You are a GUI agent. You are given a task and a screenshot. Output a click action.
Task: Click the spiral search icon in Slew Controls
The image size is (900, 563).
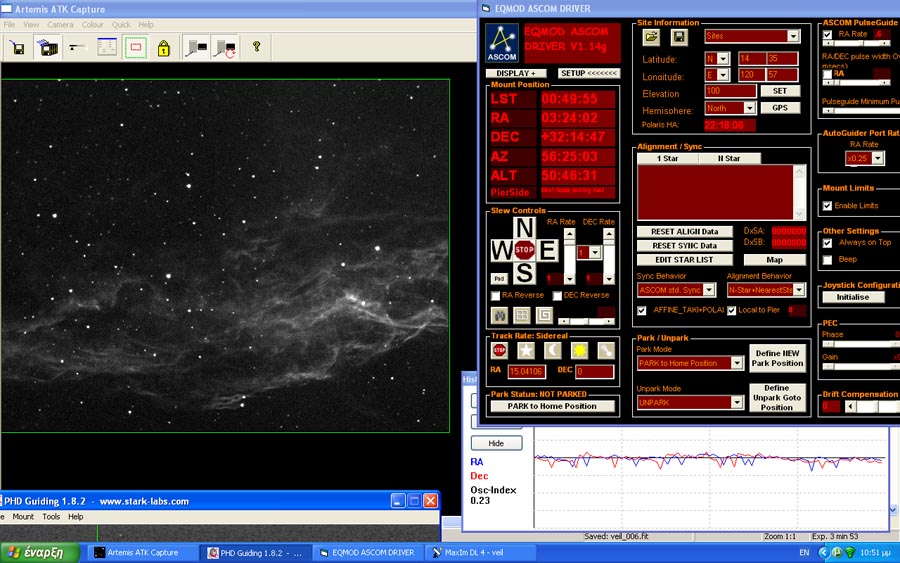pos(544,315)
